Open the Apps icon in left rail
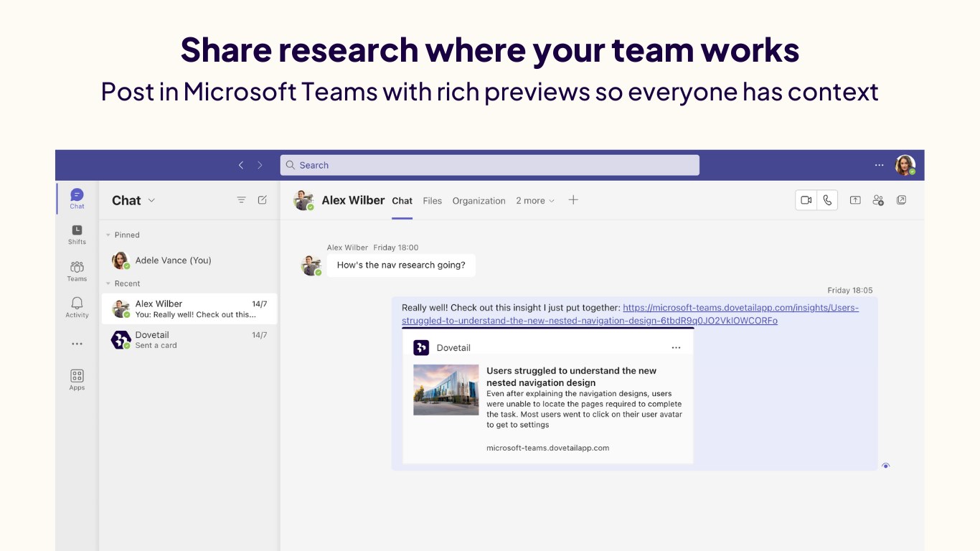Viewport: 980px width, 551px height. point(77,380)
